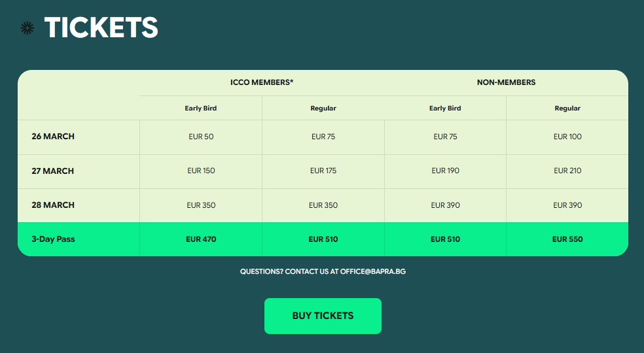This screenshot has height=353, width=644.
Task: Select the EUR 175 price cell
Action: click(x=323, y=171)
